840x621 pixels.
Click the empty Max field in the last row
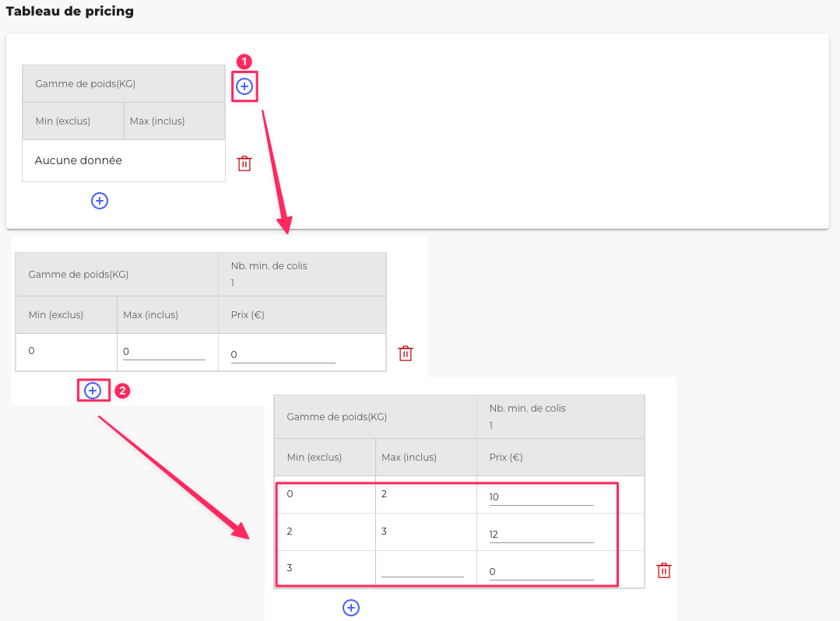click(x=422, y=570)
